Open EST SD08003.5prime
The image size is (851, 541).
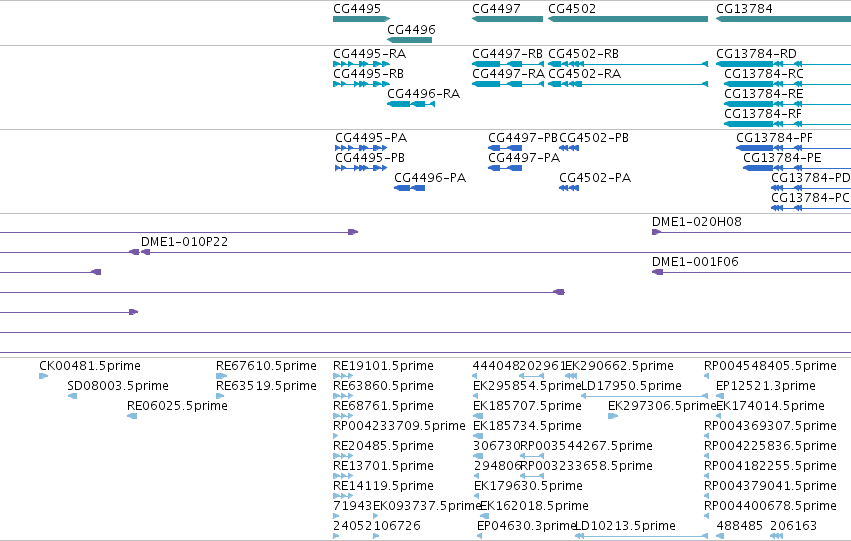(72, 396)
